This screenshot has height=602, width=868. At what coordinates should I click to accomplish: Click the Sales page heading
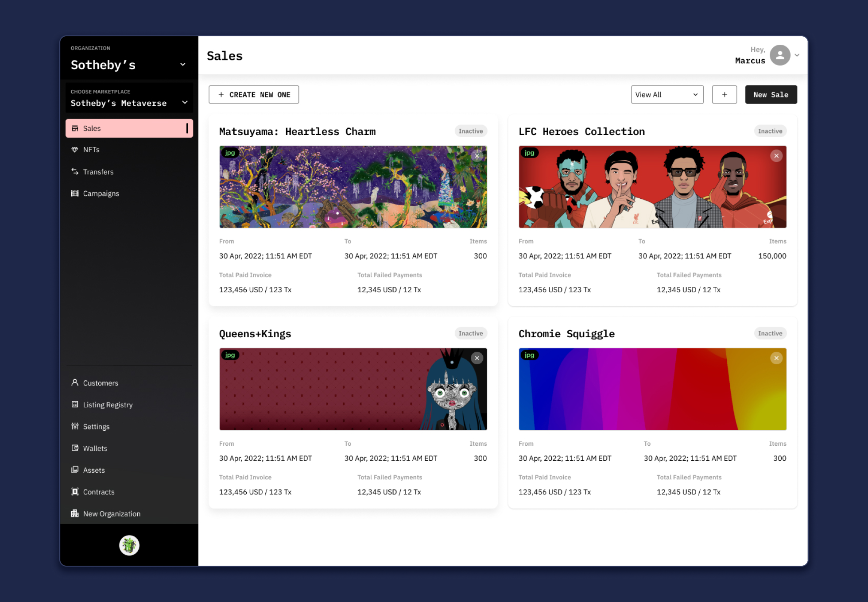225,56
